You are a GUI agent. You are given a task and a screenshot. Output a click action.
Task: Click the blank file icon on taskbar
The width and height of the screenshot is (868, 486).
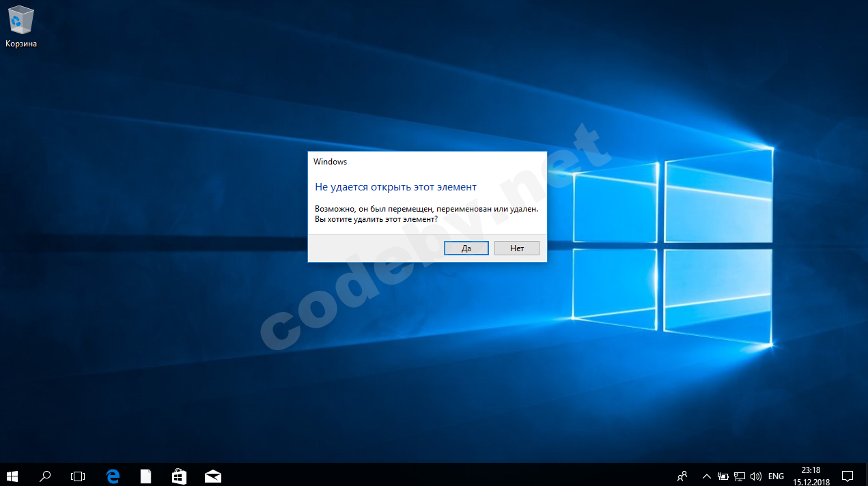click(x=145, y=475)
